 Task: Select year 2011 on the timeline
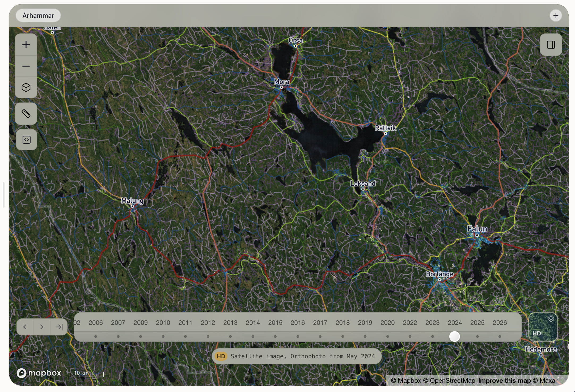[185, 323]
